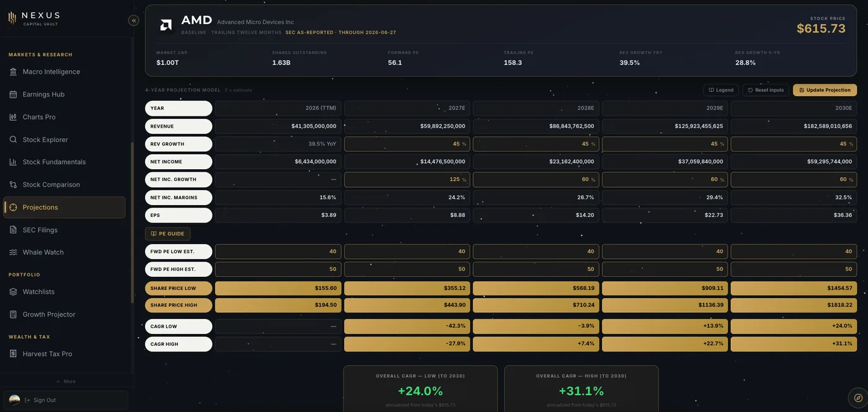The image size is (868, 412).
Task: Collapse the sidebar with double-chevron button
Action: click(134, 20)
